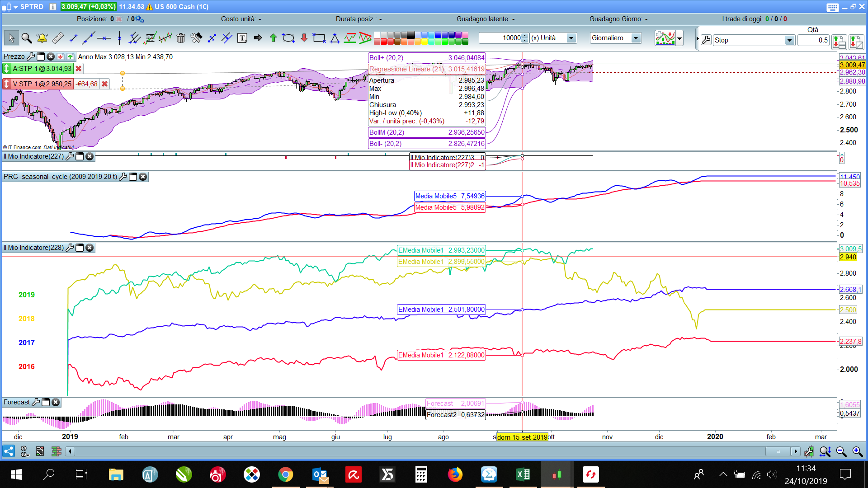Viewport: 868px width, 488px height.
Task: Open Prezzo panel wrench settings
Action: point(31,56)
